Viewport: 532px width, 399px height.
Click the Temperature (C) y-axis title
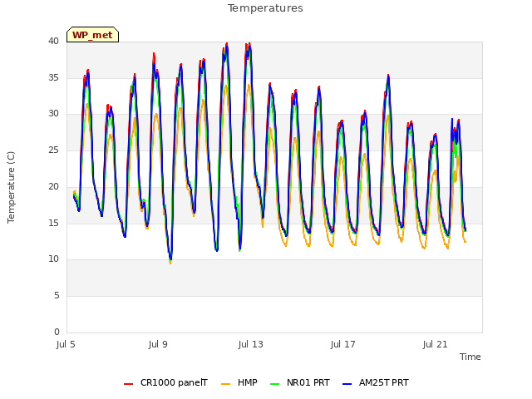pos(11,187)
